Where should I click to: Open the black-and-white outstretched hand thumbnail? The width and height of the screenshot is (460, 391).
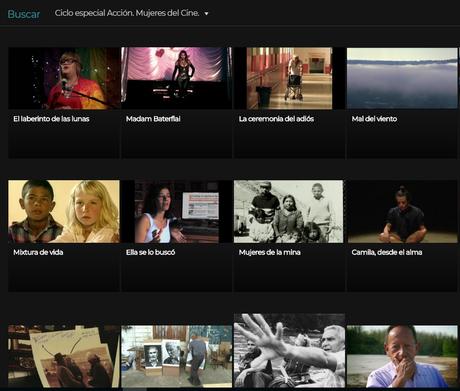pyautogui.click(x=289, y=351)
